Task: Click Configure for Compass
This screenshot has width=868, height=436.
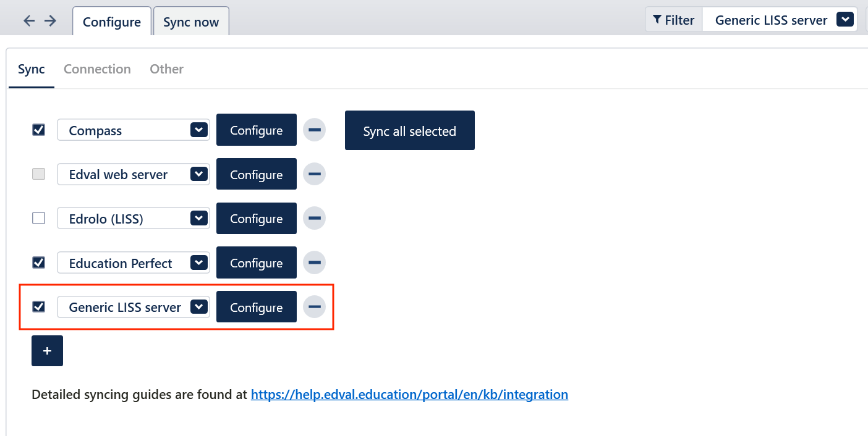Action: tap(257, 130)
